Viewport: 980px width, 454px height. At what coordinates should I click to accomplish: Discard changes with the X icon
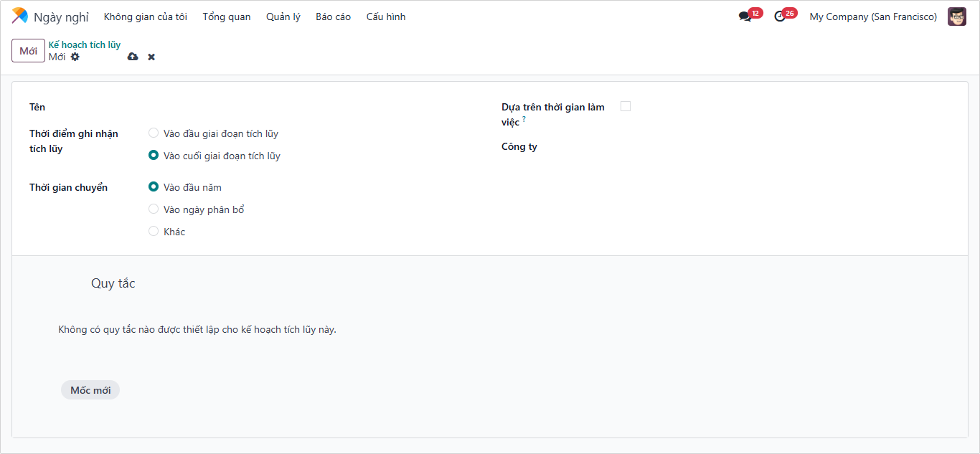(151, 57)
